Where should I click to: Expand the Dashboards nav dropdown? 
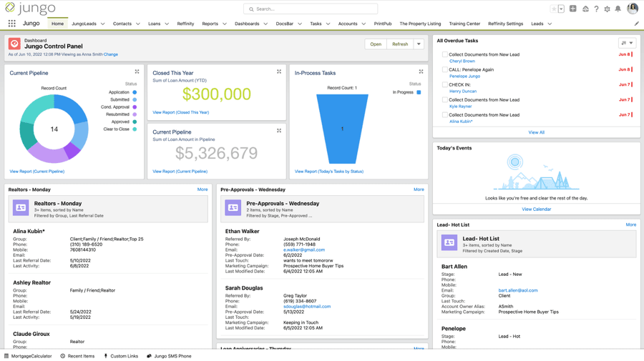(265, 24)
